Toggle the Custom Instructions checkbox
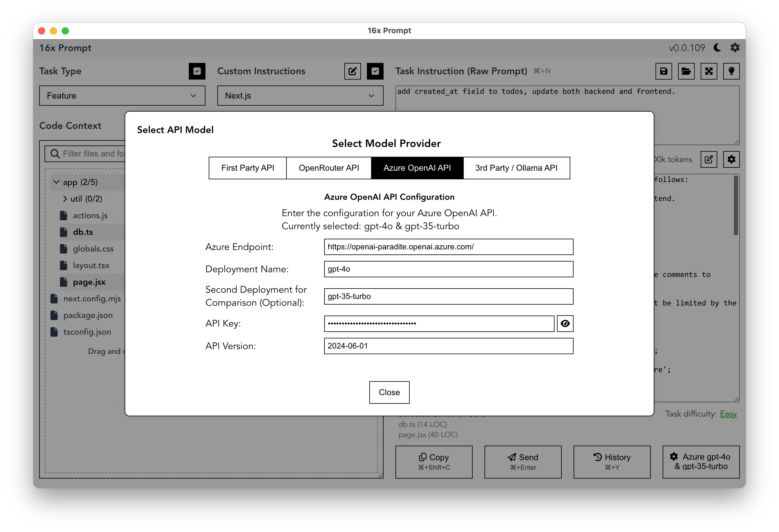Viewport: 779px width, 532px height. point(375,71)
